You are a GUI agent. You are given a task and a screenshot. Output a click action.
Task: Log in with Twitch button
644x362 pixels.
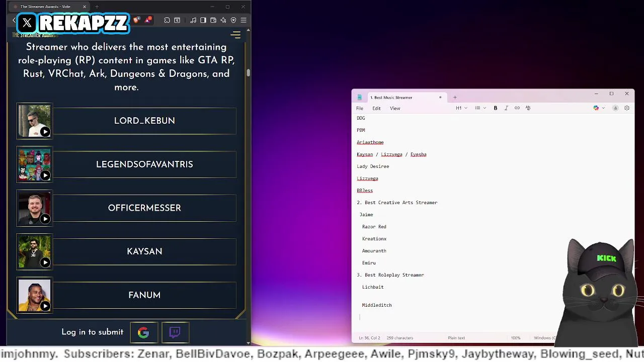(x=175, y=332)
